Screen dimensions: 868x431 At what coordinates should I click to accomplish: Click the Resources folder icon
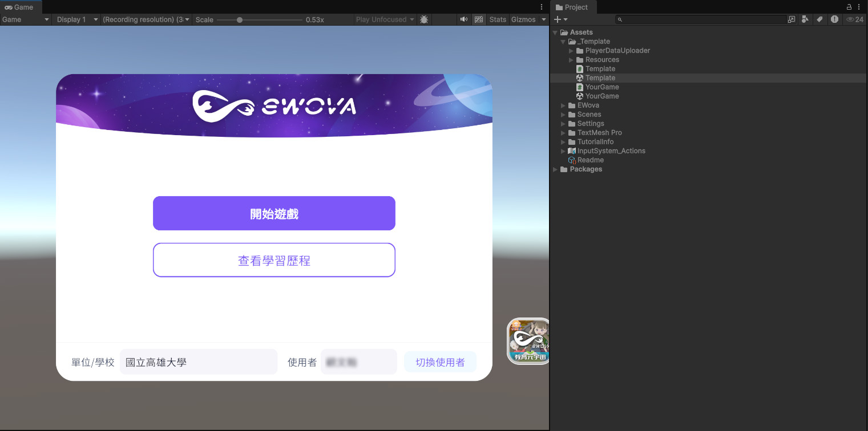click(x=580, y=60)
